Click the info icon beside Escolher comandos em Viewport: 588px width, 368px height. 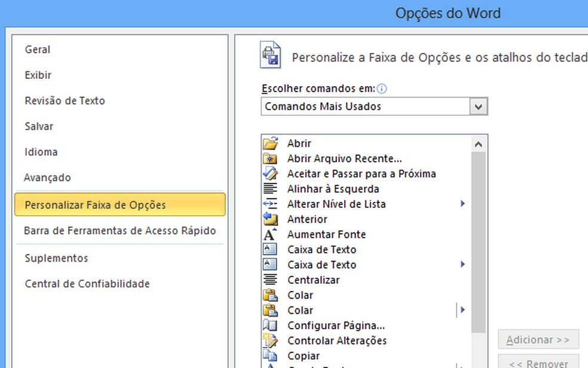pyautogui.click(x=382, y=88)
